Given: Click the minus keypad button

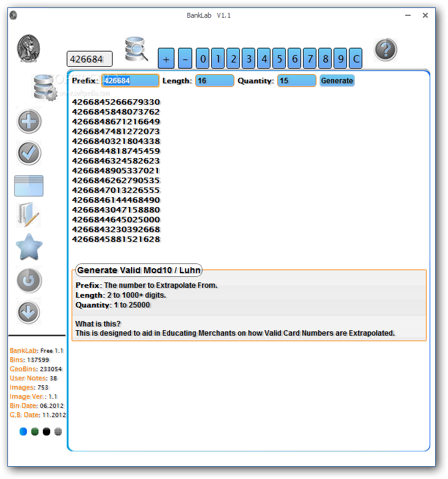Looking at the screenshot, I should (185, 58).
